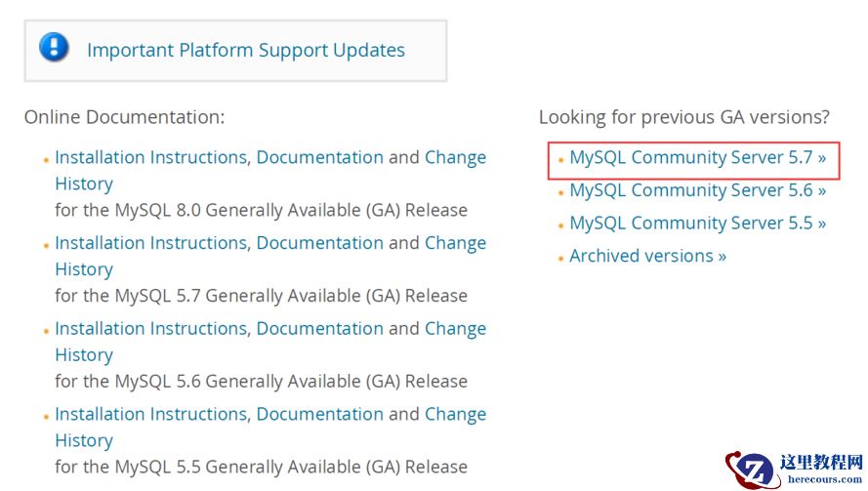Go to MySQL Community Server 5.5

click(x=697, y=223)
